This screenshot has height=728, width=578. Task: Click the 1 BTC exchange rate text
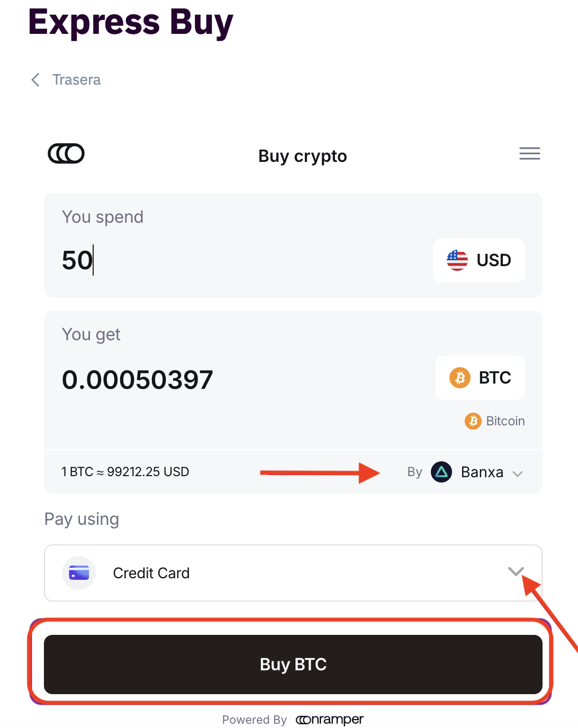point(125,472)
